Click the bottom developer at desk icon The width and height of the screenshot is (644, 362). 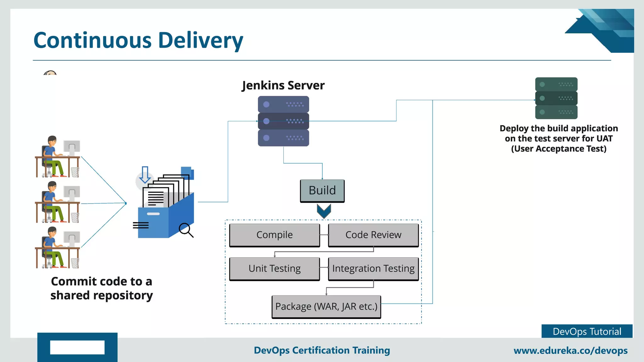(x=58, y=248)
